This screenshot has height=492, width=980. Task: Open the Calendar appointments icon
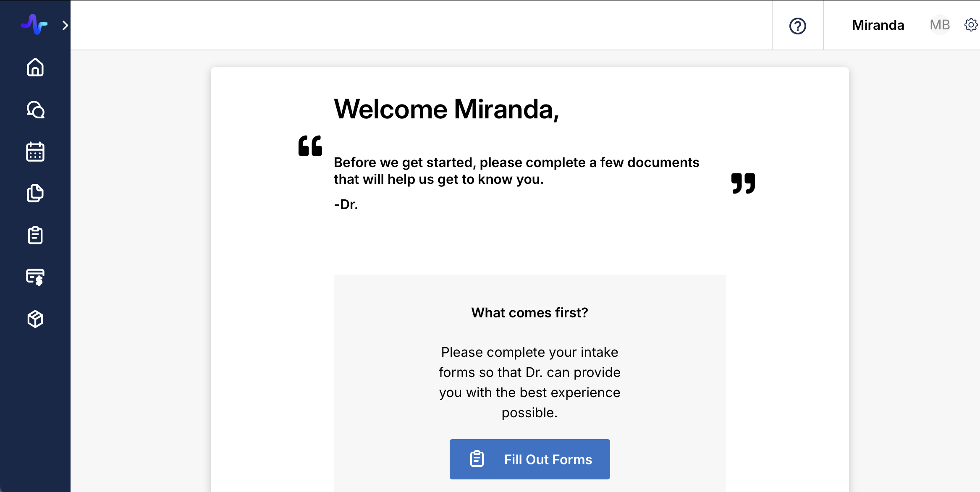(35, 152)
